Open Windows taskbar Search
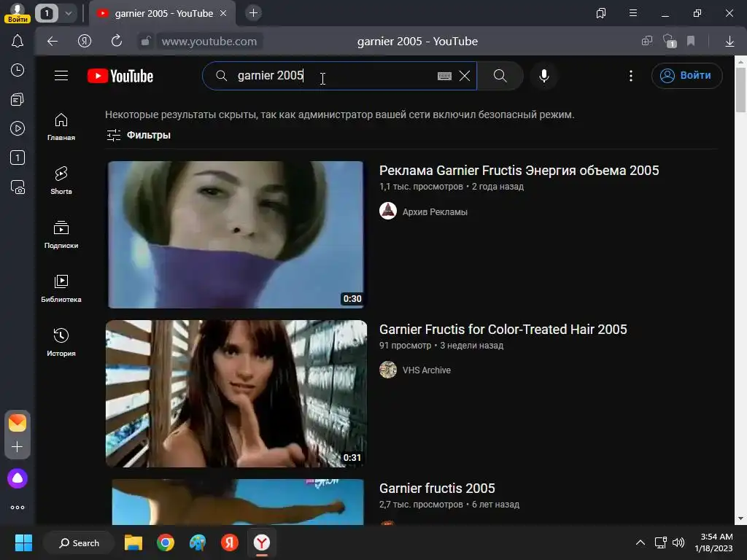This screenshot has height=560, width=747. pos(79,542)
